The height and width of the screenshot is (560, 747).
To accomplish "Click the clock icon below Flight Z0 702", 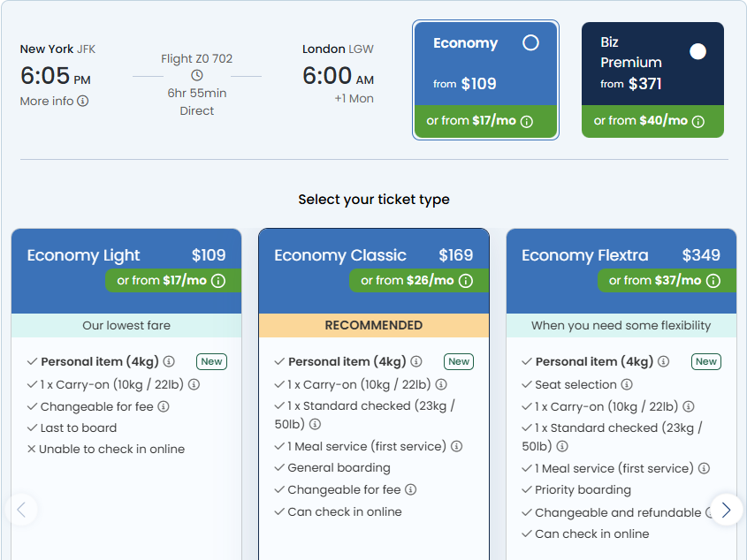I will 197,75.
